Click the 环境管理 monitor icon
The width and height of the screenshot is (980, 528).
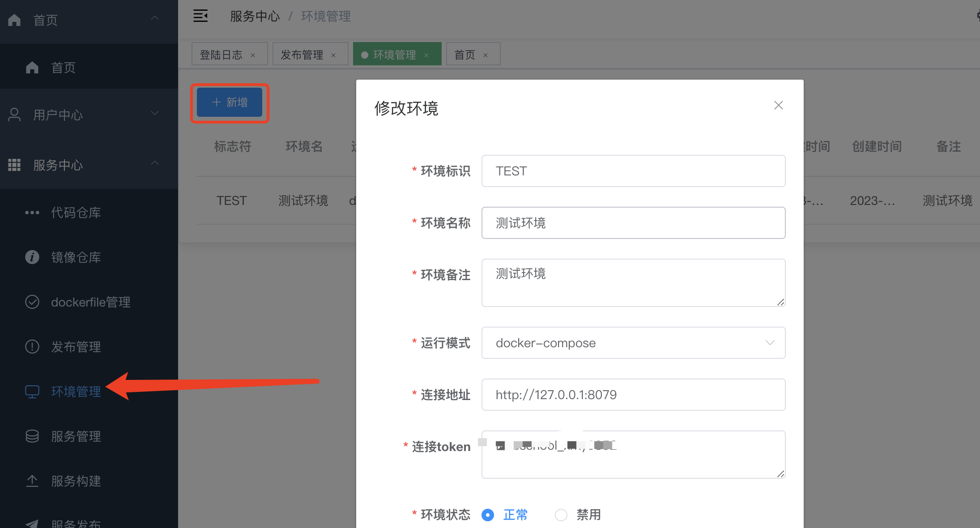coord(32,392)
